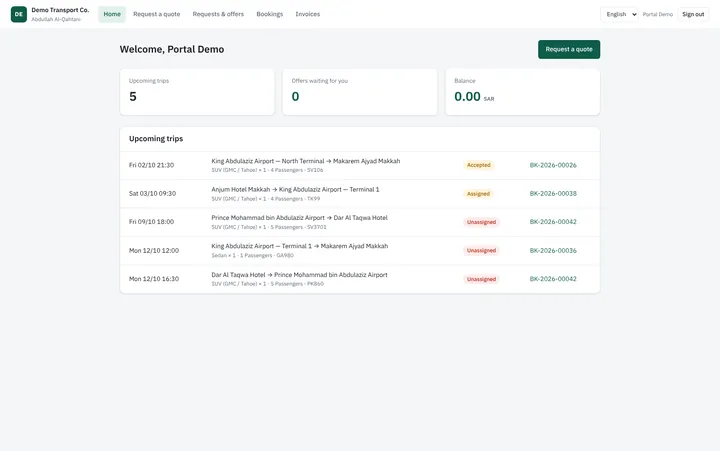Click the Portal Demo username in header
The height and width of the screenshot is (451, 720).
pos(658,14)
